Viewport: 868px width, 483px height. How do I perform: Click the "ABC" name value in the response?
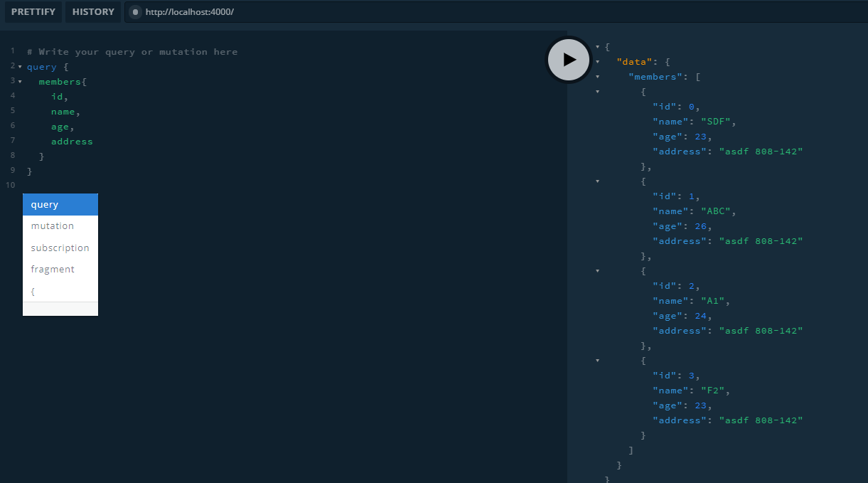click(x=715, y=211)
